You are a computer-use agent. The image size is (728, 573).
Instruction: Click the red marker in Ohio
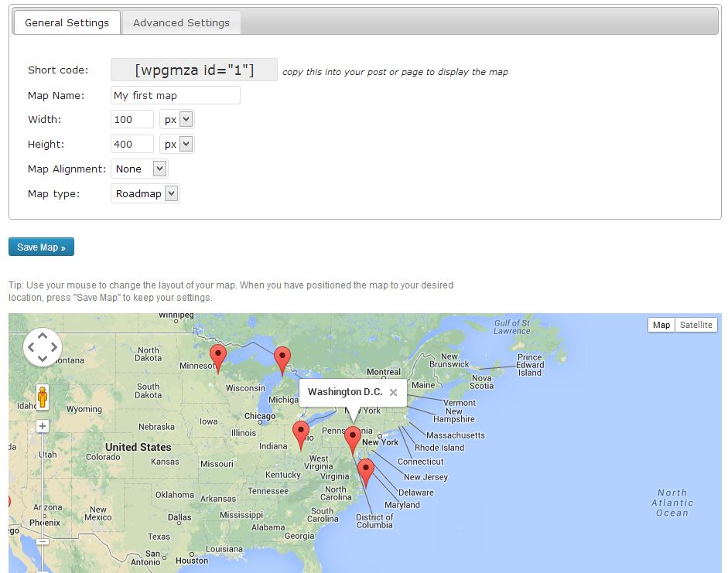point(301,434)
